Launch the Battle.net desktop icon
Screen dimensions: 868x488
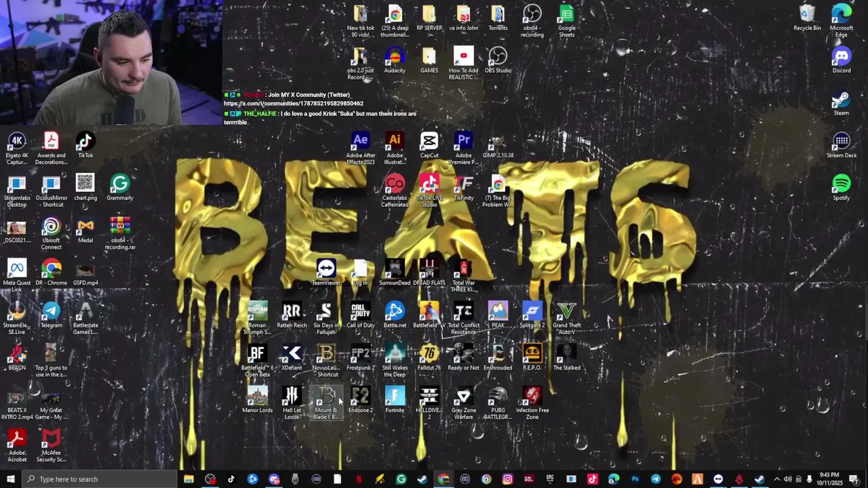click(395, 315)
